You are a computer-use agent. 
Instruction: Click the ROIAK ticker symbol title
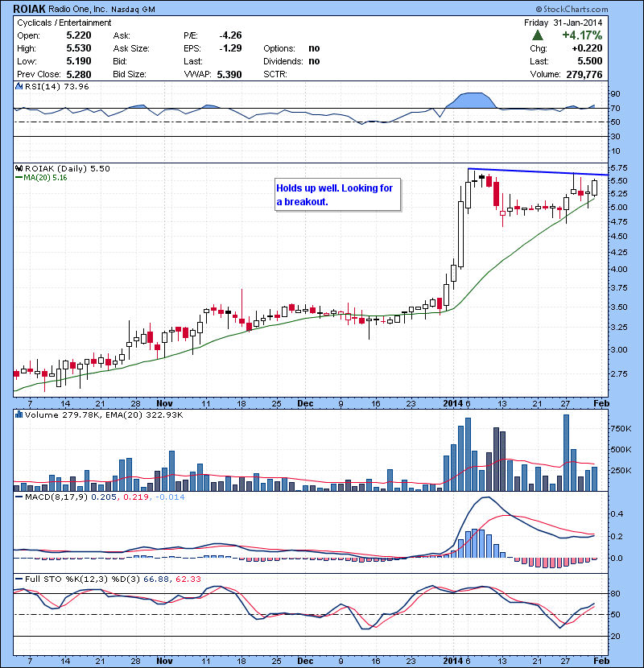click(30, 9)
